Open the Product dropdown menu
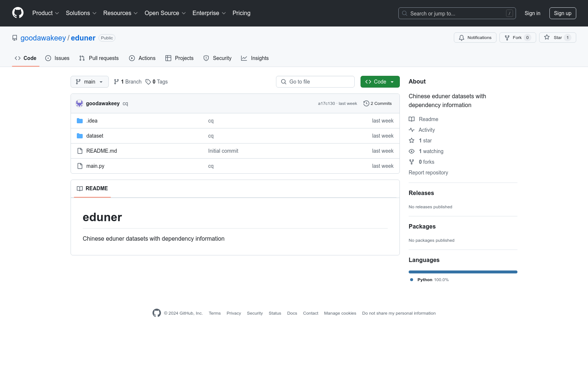The height and width of the screenshot is (368, 588). [x=46, y=13]
